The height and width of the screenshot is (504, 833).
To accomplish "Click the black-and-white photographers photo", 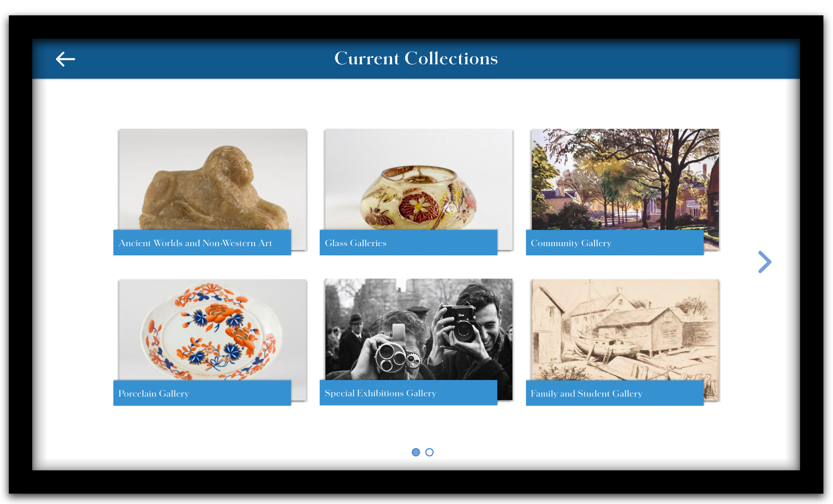I will click(418, 329).
